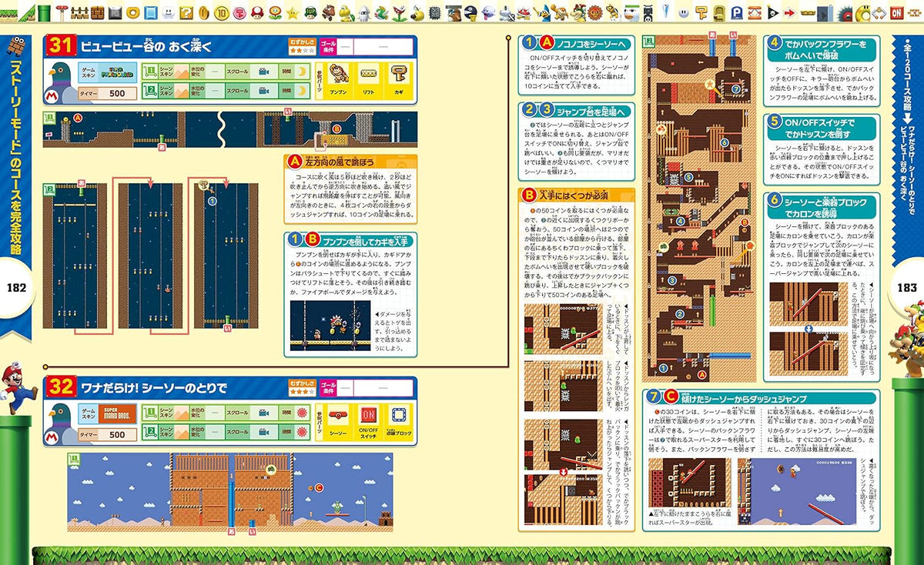Click the Bowser icon in top strip
Screen dimensions: 924x565
(577, 13)
